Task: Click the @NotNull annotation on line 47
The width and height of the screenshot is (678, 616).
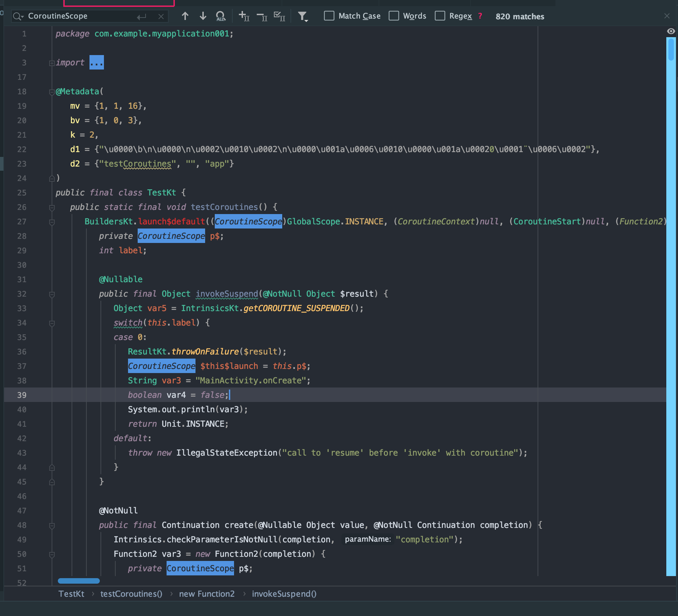Action: coord(118,511)
